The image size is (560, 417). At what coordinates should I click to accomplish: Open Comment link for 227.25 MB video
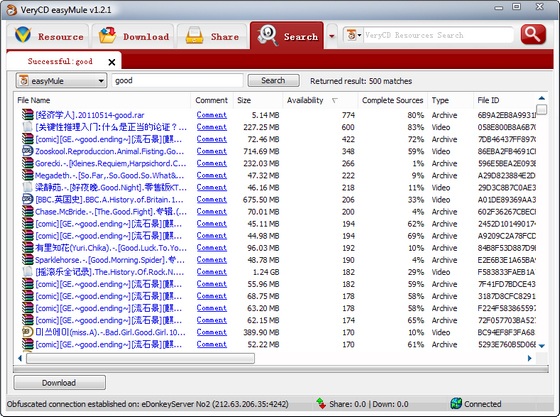click(211, 127)
